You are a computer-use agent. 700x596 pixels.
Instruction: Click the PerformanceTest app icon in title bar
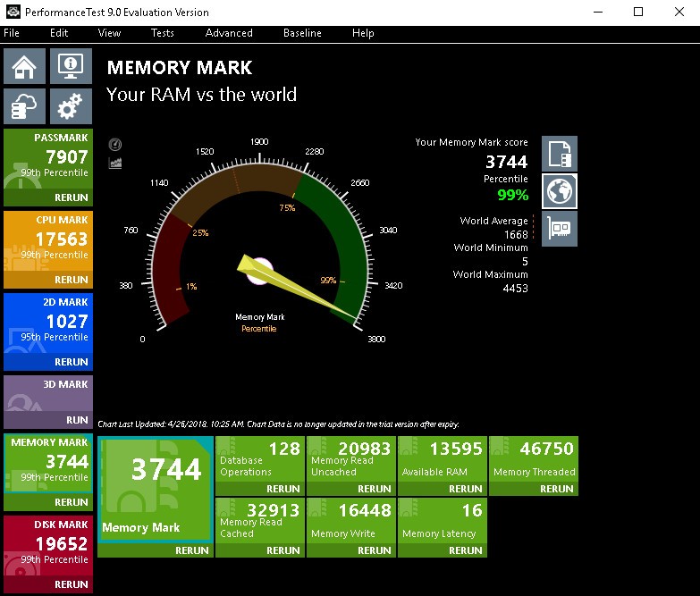pos(13,12)
